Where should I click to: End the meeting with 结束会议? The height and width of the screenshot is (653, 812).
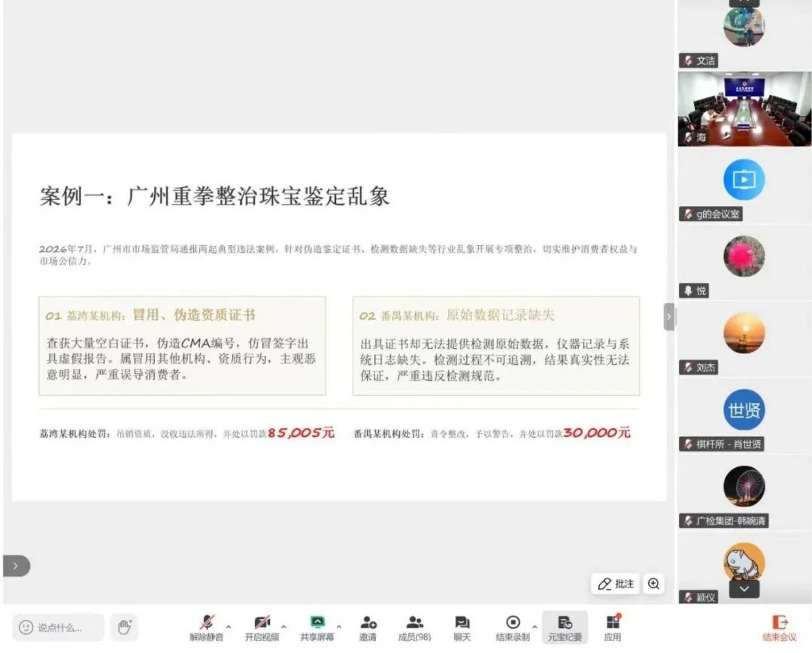(x=780, y=628)
